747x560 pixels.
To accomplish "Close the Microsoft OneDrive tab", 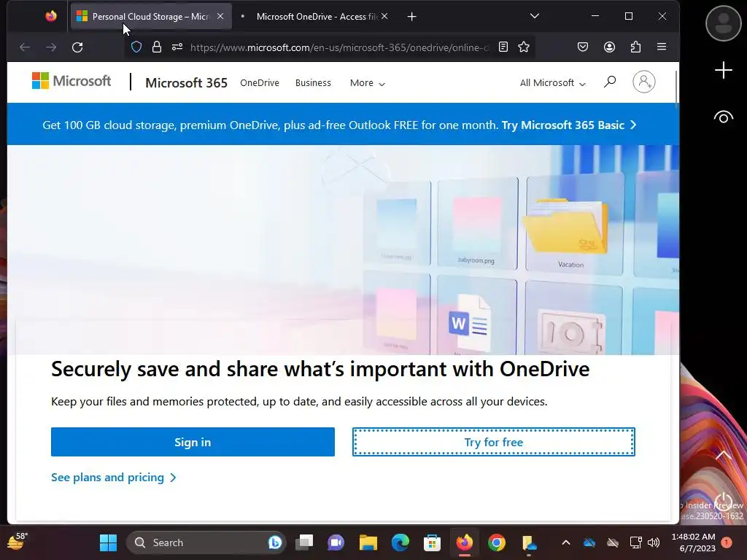I will coord(384,16).
